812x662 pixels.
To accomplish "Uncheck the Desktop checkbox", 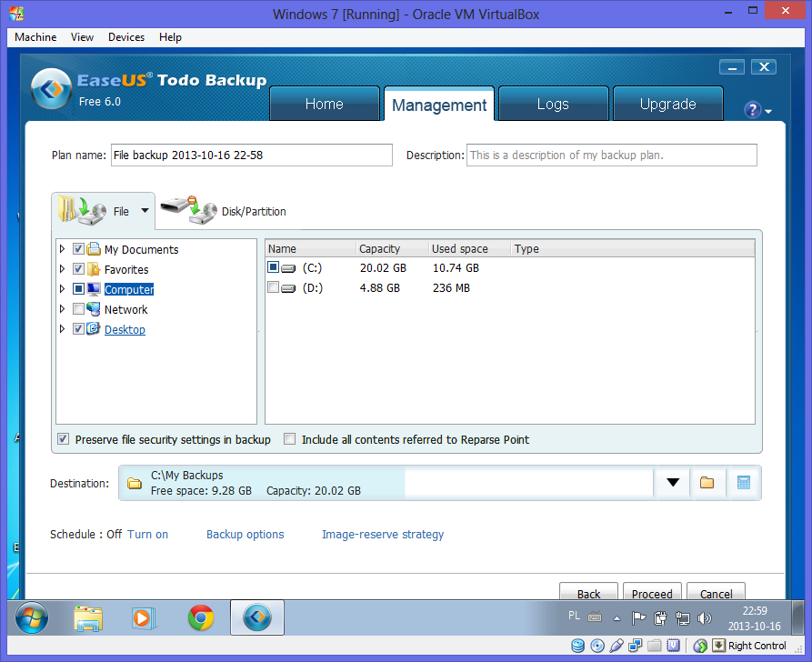I will click(x=78, y=328).
